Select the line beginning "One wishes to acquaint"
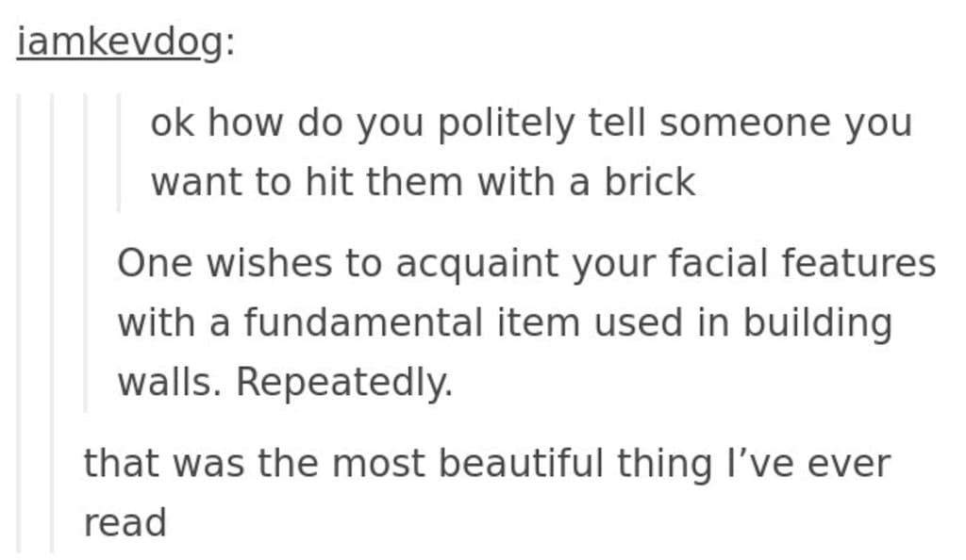The width and height of the screenshot is (966, 560). coord(526,263)
